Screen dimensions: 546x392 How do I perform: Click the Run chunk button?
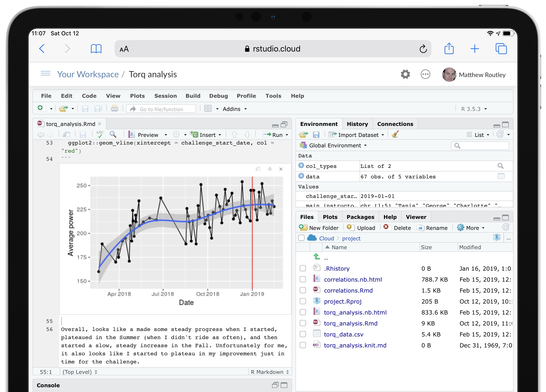pos(274,135)
